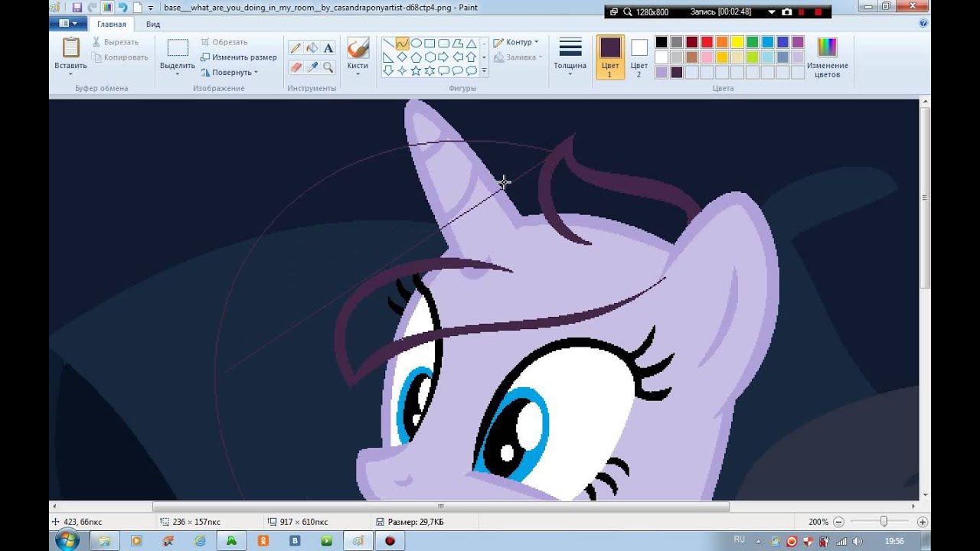The height and width of the screenshot is (551, 980).
Task: Choose the Polygon shape
Action: click(x=457, y=44)
